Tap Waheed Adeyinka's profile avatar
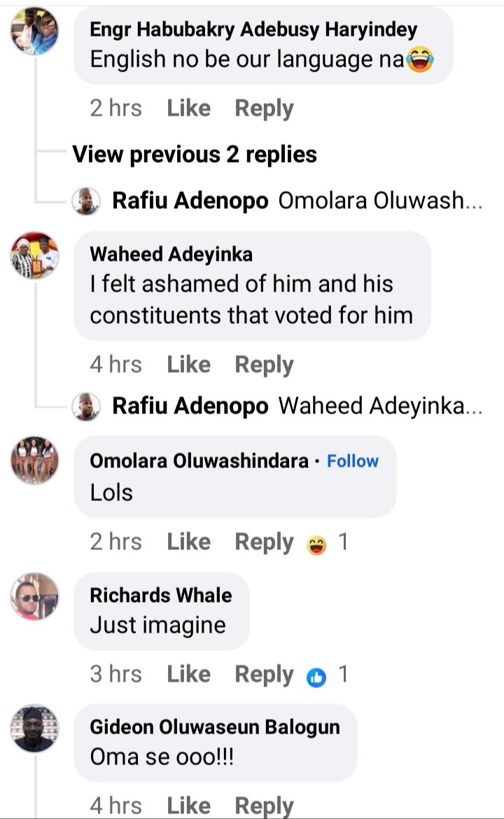 [x=35, y=256]
